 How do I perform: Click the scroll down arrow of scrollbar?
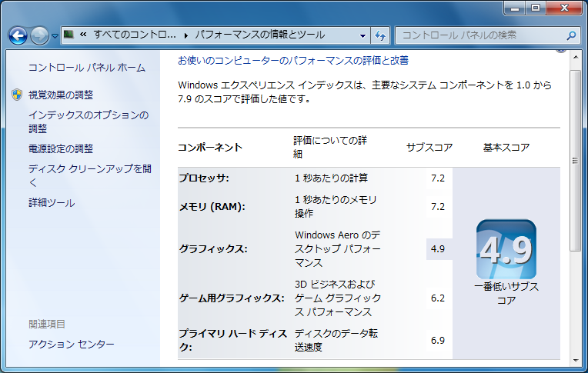click(x=575, y=361)
